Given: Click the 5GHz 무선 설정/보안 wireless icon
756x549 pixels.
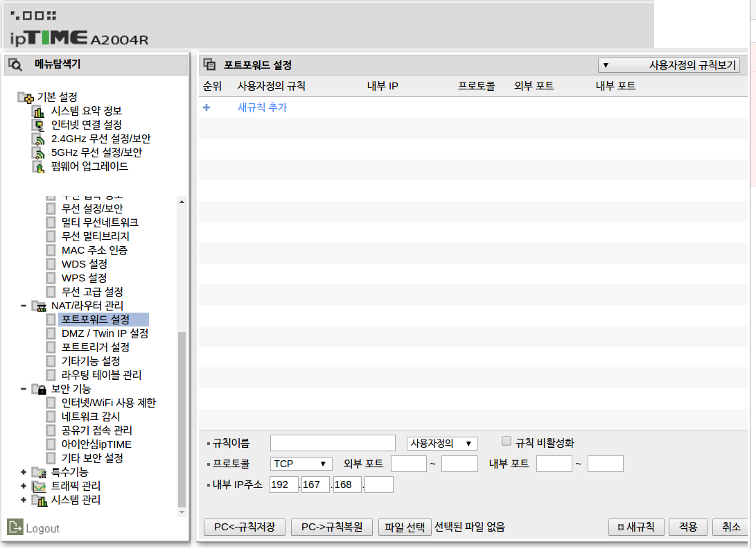Looking at the screenshot, I should 39,153.
